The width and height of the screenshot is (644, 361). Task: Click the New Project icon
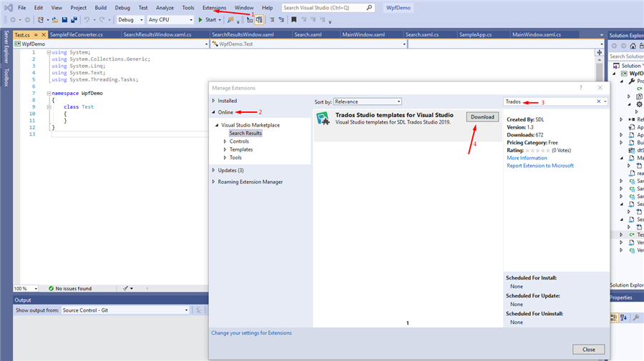pos(40,20)
